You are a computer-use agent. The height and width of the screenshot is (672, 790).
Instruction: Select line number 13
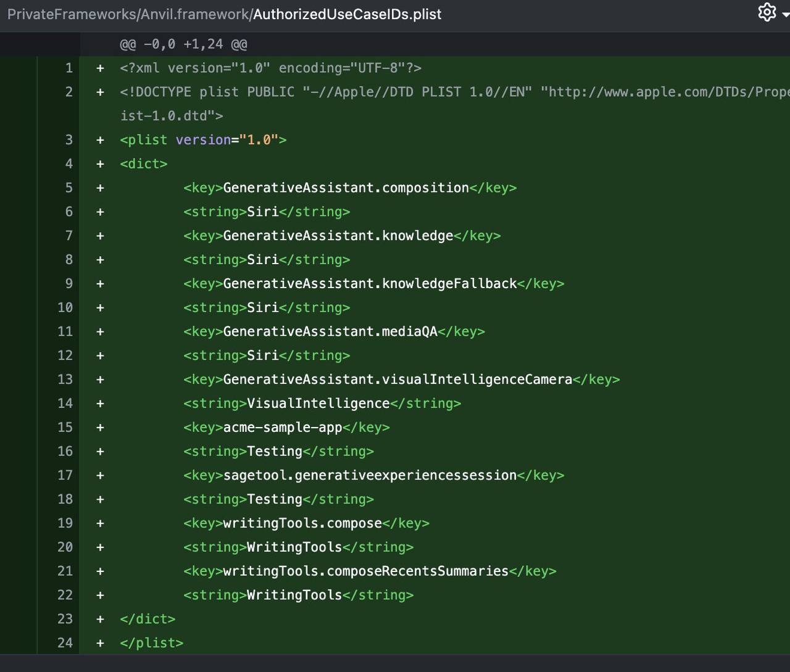pyautogui.click(x=65, y=380)
